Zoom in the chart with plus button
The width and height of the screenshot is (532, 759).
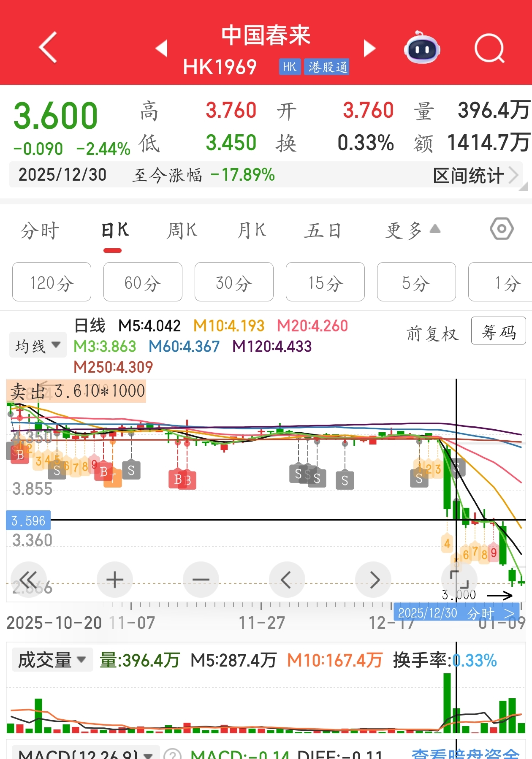click(115, 580)
